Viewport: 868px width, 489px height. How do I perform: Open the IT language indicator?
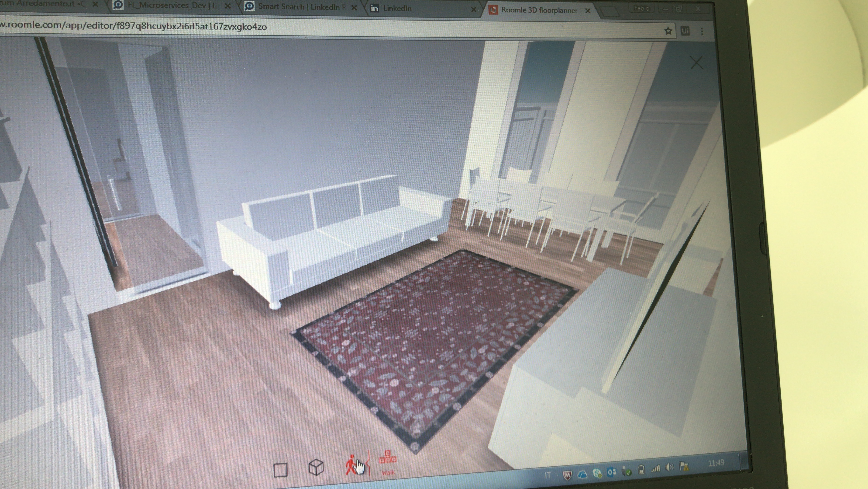[x=548, y=475]
